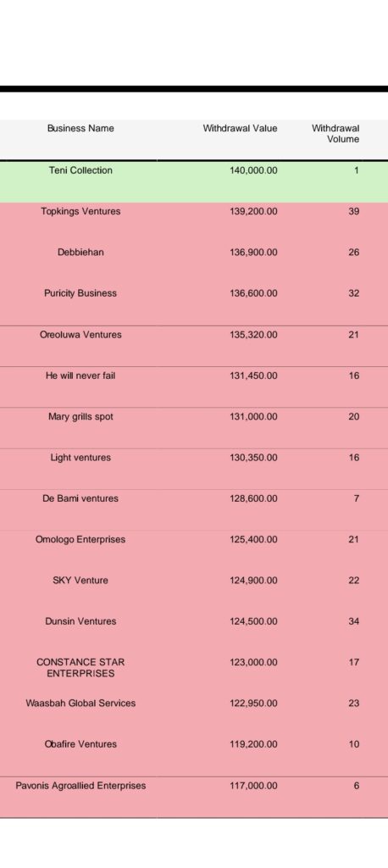Click the Mary grills spot entry
The height and width of the screenshot is (868, 388).
80,417
